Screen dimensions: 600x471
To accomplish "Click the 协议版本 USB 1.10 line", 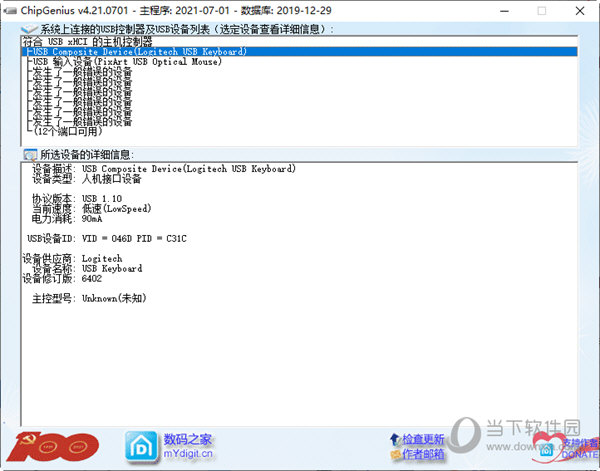I will point(77,199).
